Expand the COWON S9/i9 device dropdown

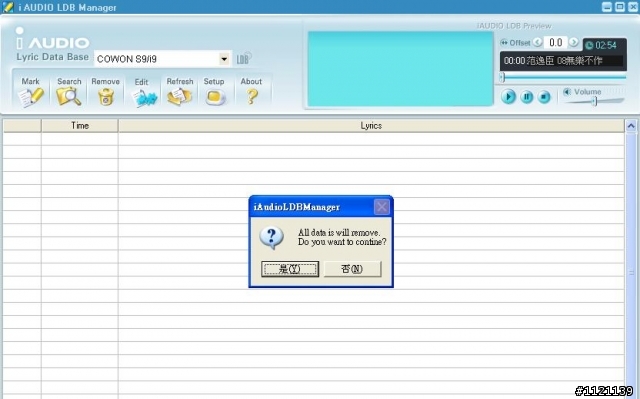click(224, 59)
